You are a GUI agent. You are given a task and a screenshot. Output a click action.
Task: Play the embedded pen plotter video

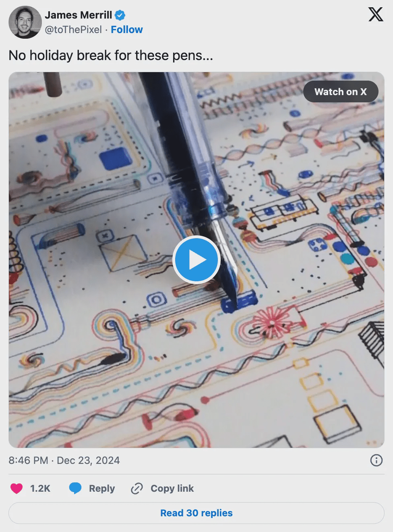[x=196, y=260]
